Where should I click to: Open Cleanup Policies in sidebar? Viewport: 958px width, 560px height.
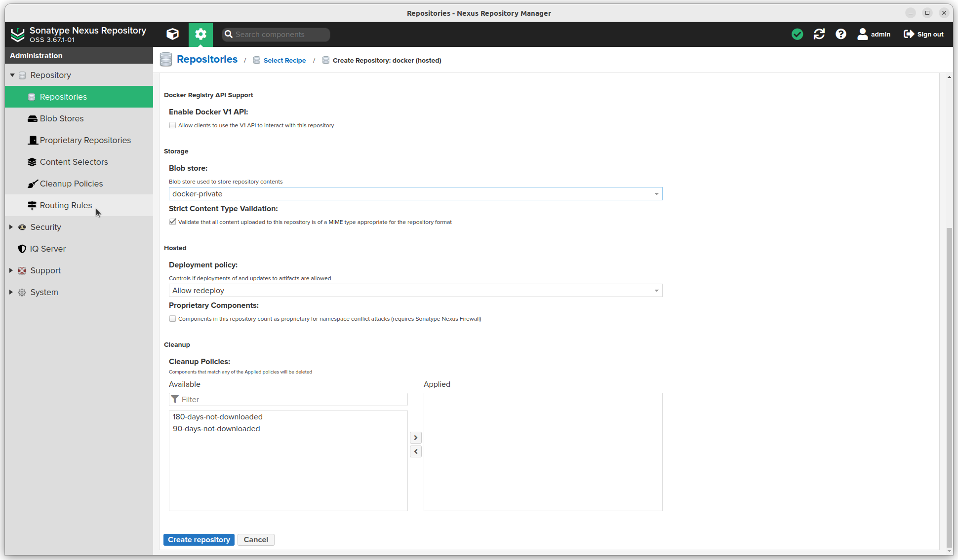[x=79, y=184]
